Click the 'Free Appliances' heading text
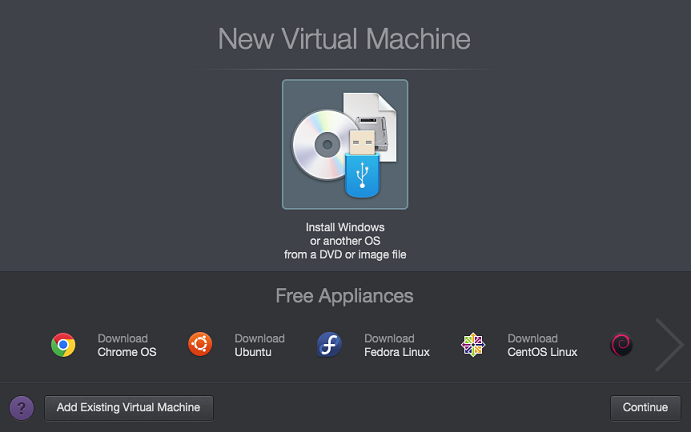The width and height of the screenshot is (691, 432). tap(345, 296)
